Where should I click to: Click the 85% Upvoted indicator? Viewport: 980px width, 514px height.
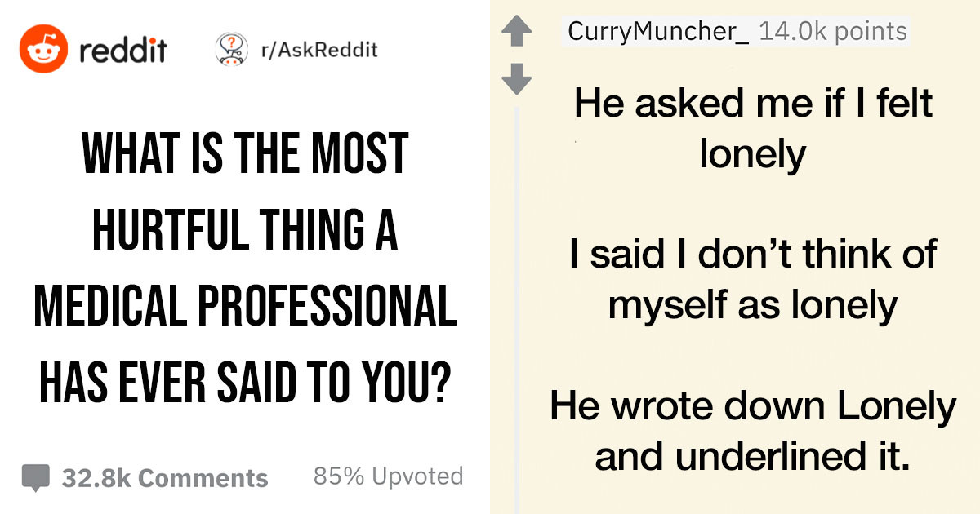tap(387, 475)
